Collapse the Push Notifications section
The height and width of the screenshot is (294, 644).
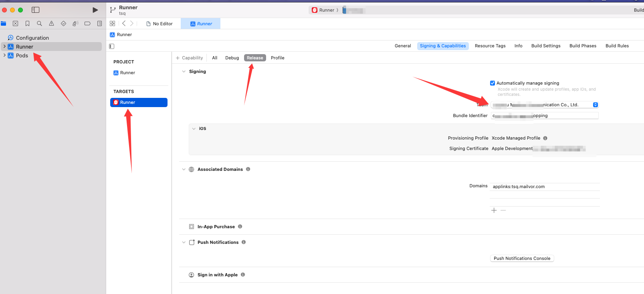point(184,242)
